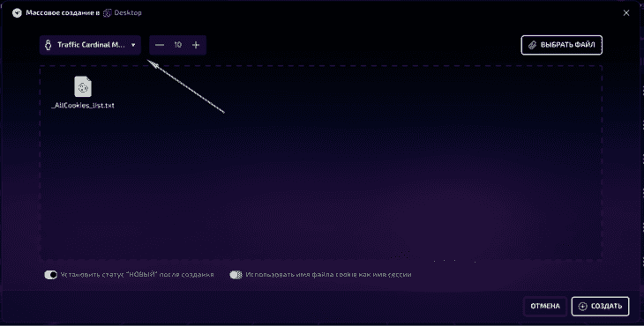Close the Массовое создание dialog

pos(626,13)
